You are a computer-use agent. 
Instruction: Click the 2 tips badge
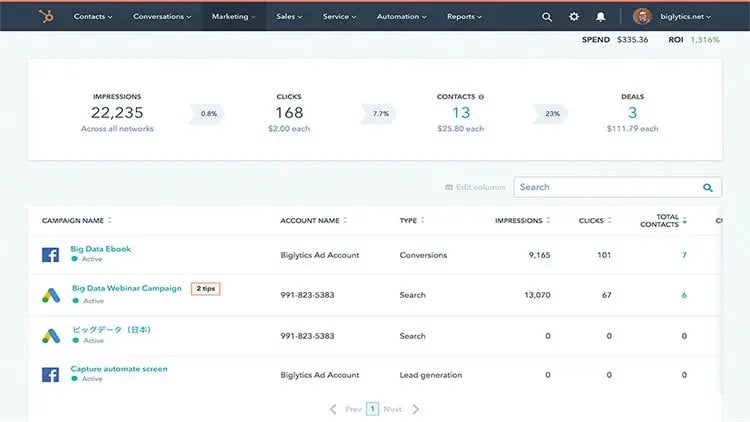pos(206,289)
